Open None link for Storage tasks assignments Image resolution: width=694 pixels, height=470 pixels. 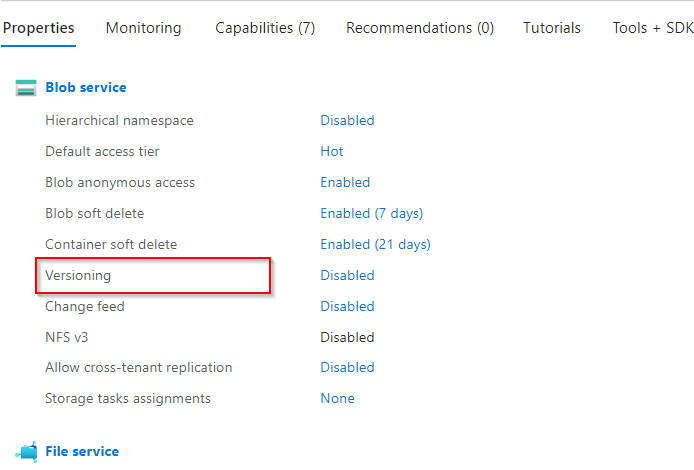[x=337, y=399]
